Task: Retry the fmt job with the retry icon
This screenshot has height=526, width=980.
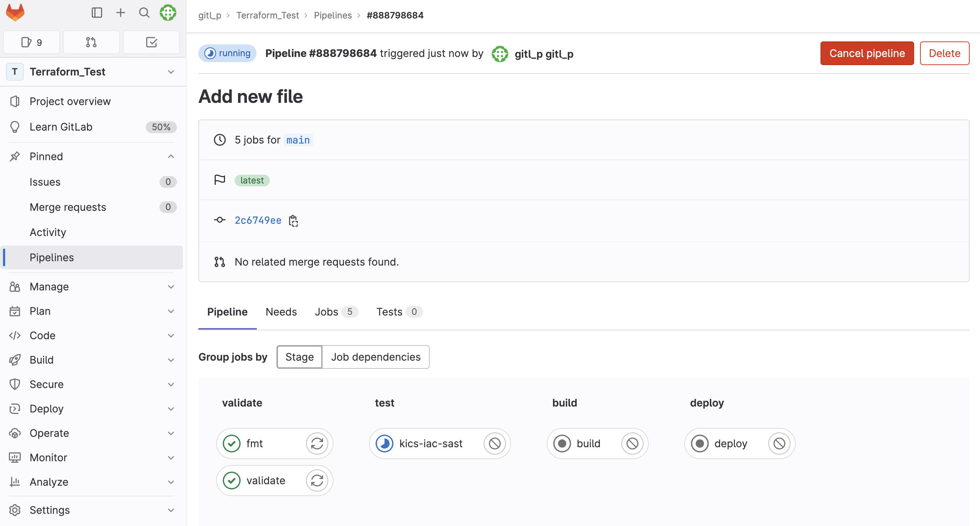Action: (318, 443)
